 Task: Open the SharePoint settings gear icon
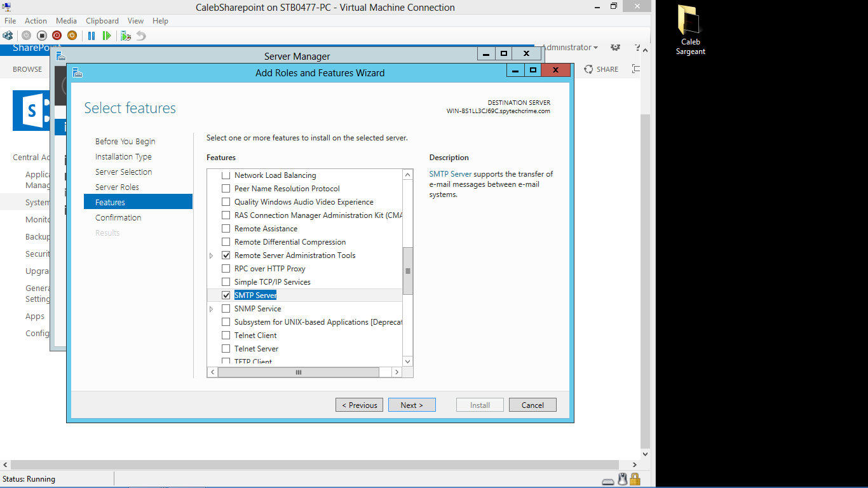(x=615, y=47)
